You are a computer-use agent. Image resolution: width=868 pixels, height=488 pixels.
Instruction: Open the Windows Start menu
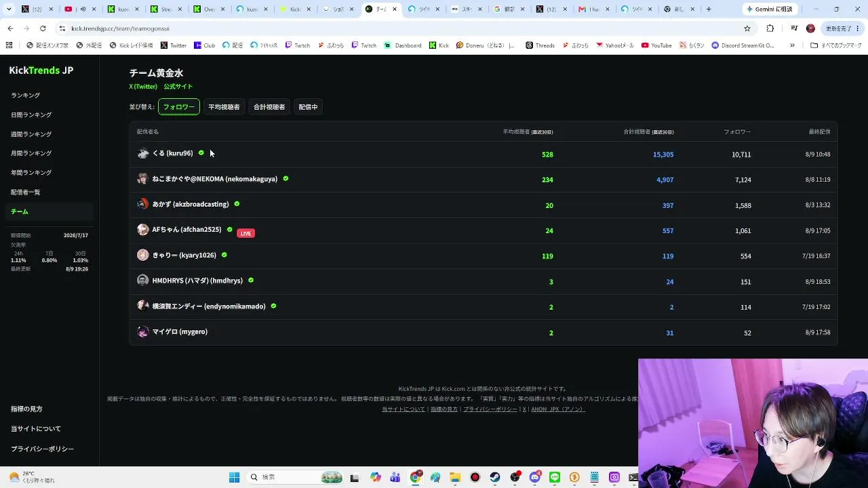point(234,477)
